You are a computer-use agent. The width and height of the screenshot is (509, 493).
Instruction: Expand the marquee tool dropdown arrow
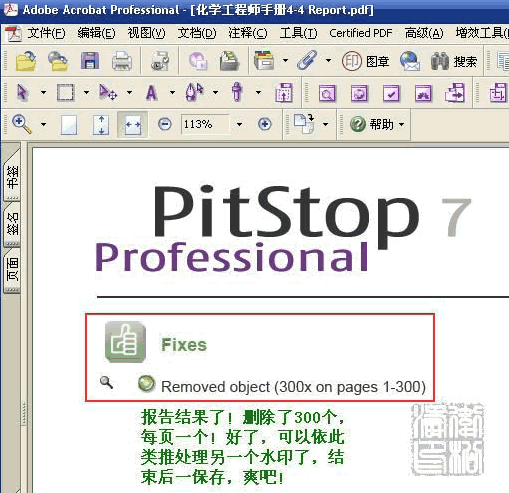86,92
